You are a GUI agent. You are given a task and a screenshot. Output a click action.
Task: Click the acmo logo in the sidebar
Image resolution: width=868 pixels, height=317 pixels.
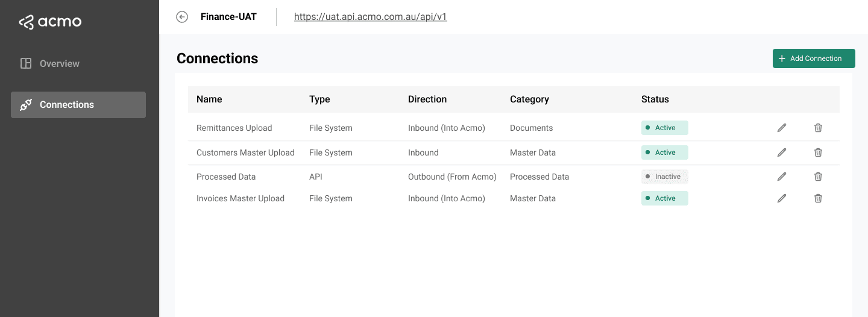pos(50,22)
